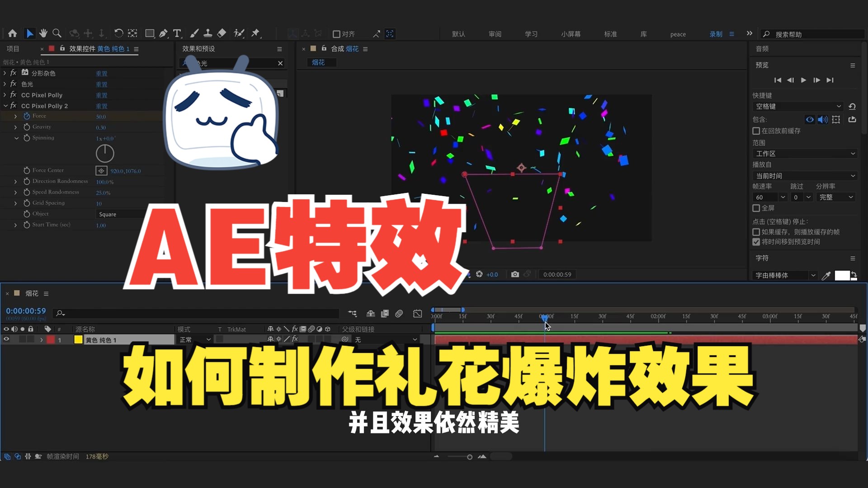This screenshot has height=488, width=868.
Task: Select the Type tool
Action: [x=177, y=33]
